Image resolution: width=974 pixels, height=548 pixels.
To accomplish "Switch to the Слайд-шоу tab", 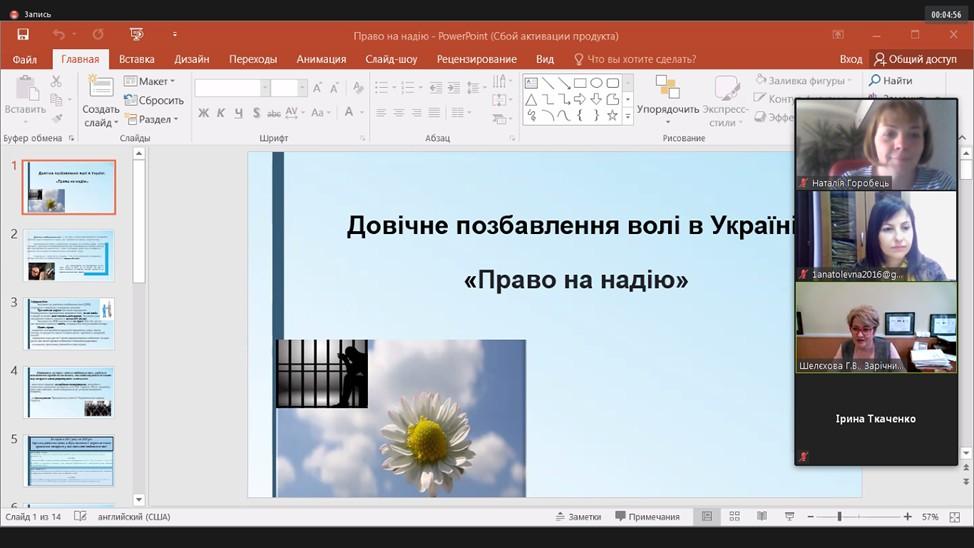I will tap(391, 59).
